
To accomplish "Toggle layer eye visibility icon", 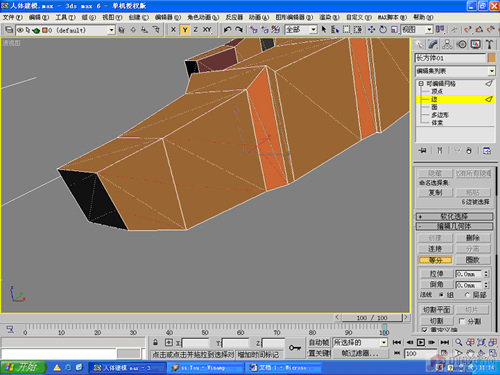I will pos(20,30).
